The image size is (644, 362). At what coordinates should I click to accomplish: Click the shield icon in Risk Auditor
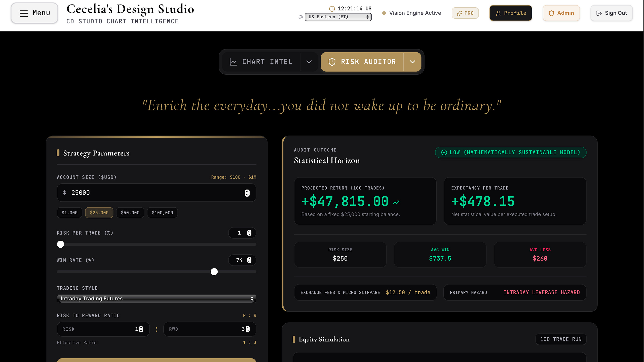click(332, 62)
